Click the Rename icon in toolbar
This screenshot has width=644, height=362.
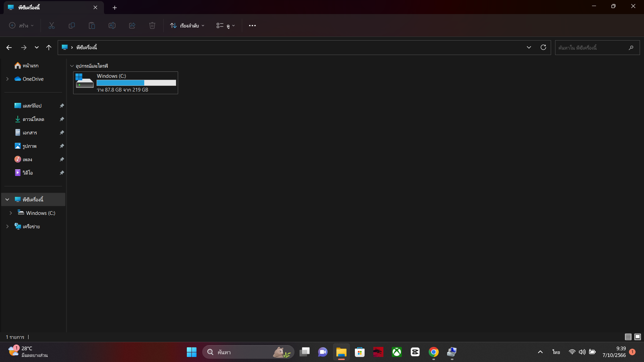tap(112, 26)
